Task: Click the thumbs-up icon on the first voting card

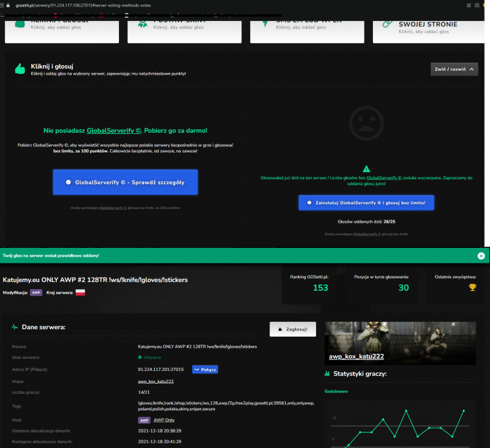Action: (x=20, y=24)
